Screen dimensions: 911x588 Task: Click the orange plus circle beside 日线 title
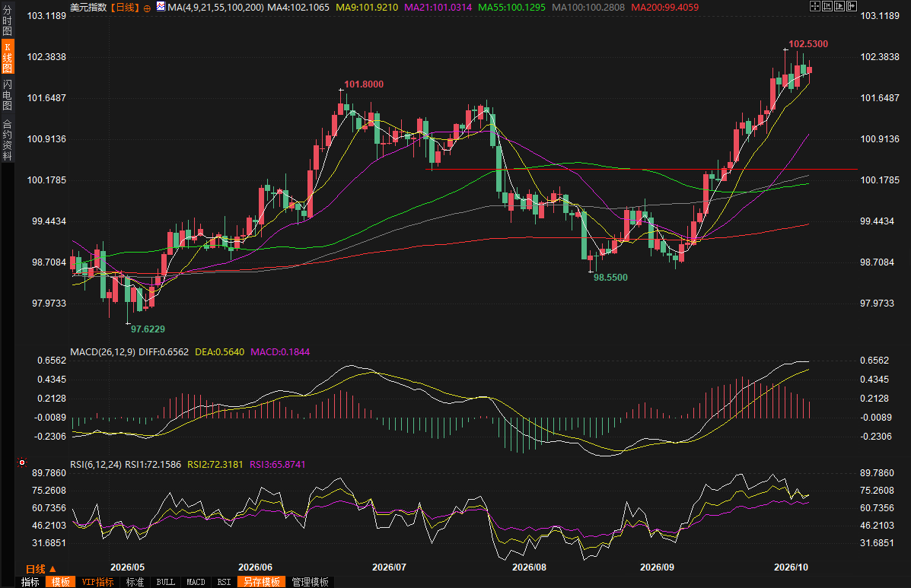click(147, 8)
